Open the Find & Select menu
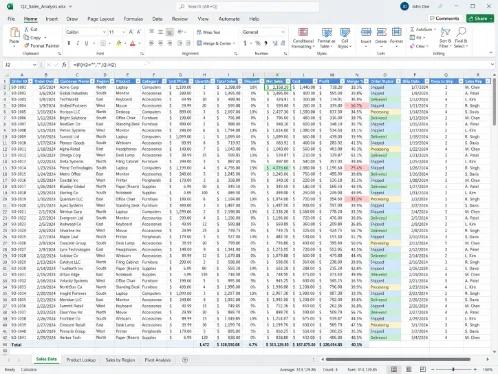498x374 pixels. [x=461, y=38]
